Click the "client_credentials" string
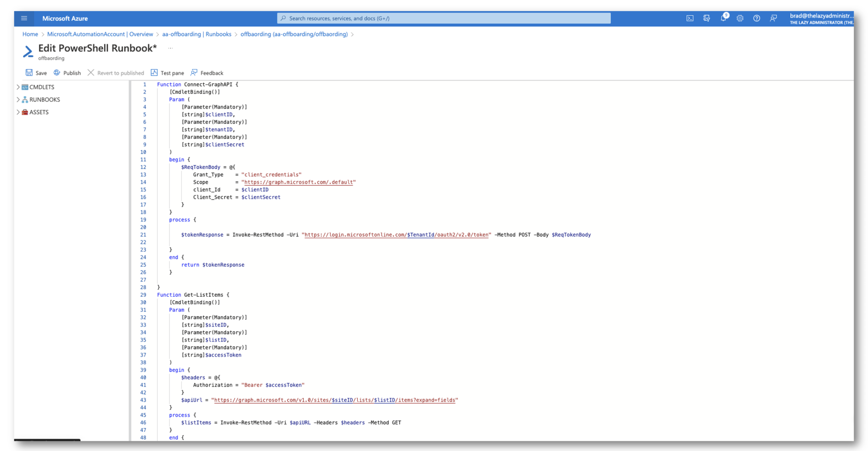Image resolution: width=868 pixels, height=451 pixels. [271, 175]
